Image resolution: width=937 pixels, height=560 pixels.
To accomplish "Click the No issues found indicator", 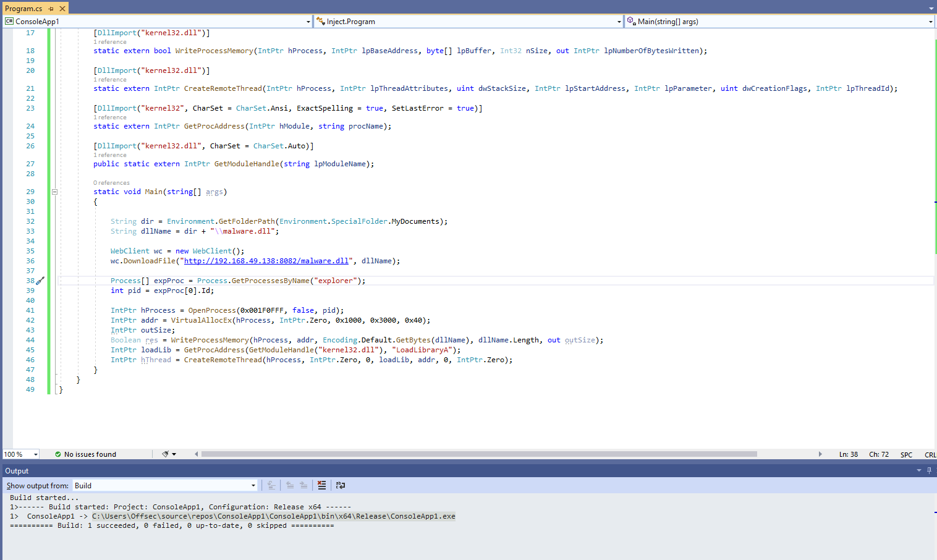I will [x=85, y=454].
